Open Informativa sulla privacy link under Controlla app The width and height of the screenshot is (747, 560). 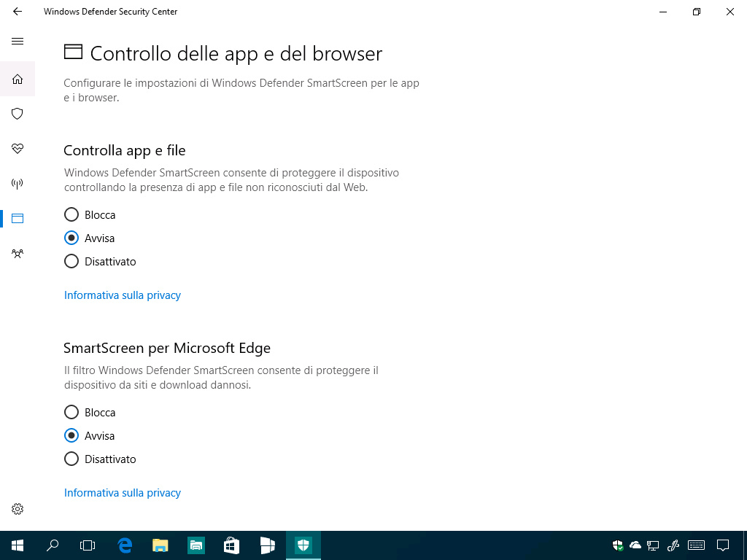[123, 295]
